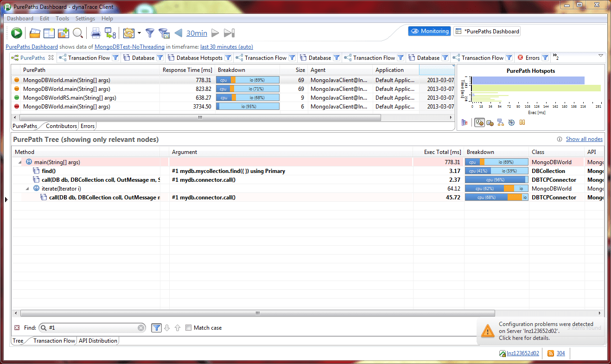Screen dimensions: 611x364
Task: Switch to the *PurePaths Dashboard button
Action: [487, 31]
